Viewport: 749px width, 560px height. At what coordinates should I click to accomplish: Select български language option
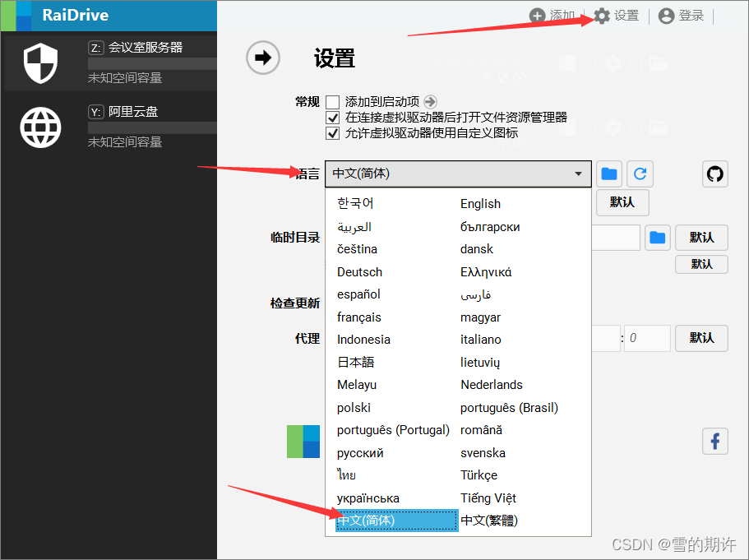coord(490,226)
